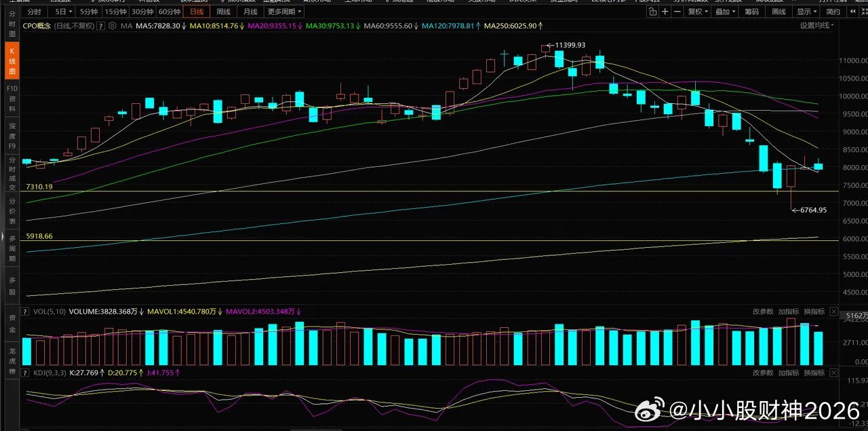
Task: Toggle the 筹码 chip distribution view
Action: [751, 12]
